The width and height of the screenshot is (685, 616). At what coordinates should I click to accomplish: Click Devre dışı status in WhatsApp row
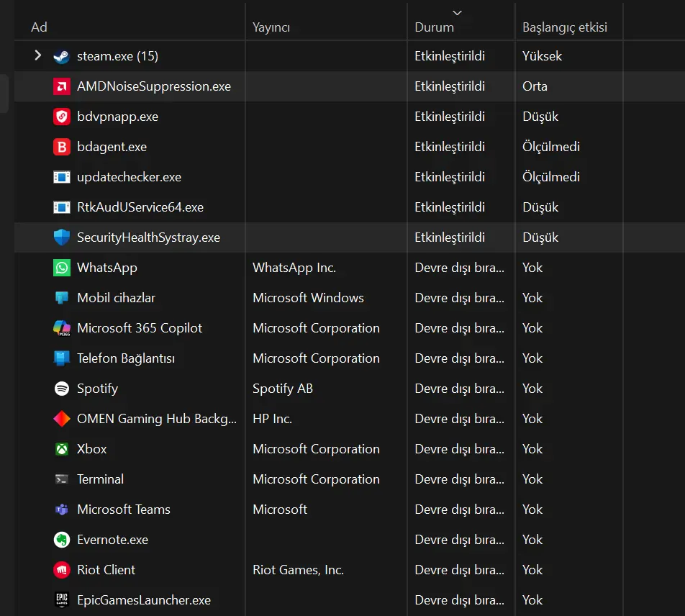(x=459, y=268)
